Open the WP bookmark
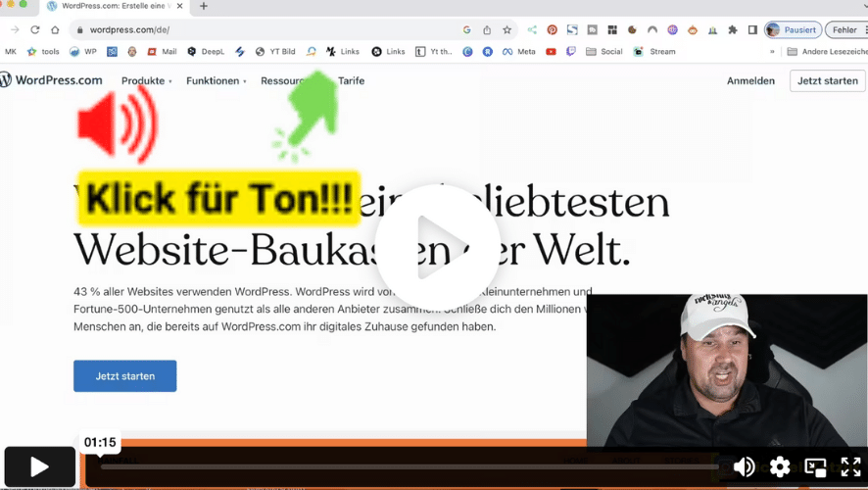Viewport: 868px width, 490px height. (83, 52)
